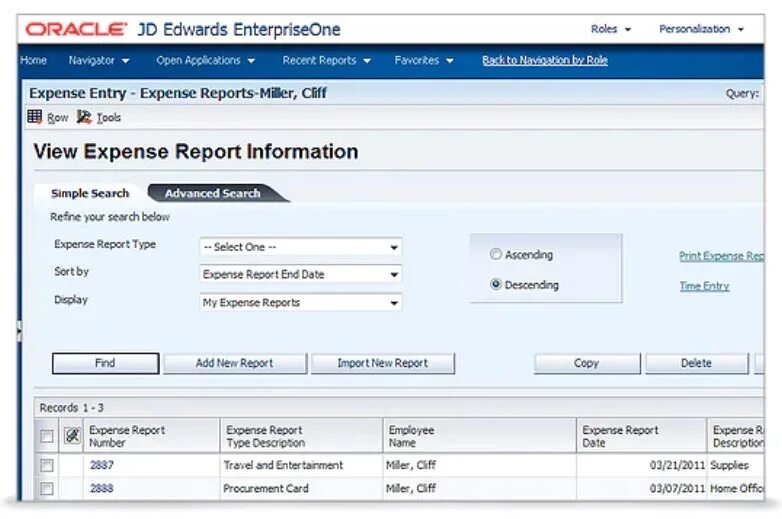
Task: Go to Home in the navigation bar
Action: coord(33,60)
